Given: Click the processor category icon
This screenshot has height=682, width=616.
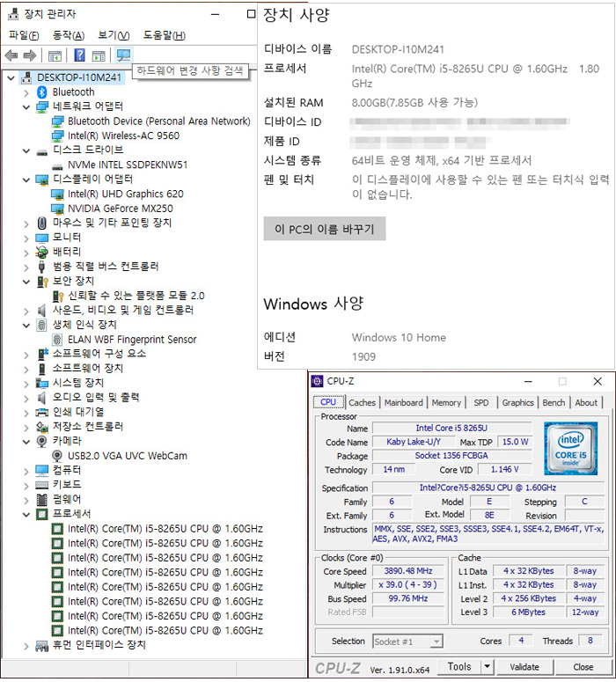Looking at the screenshot, I should pyautogui.click(x=41, y=514).
